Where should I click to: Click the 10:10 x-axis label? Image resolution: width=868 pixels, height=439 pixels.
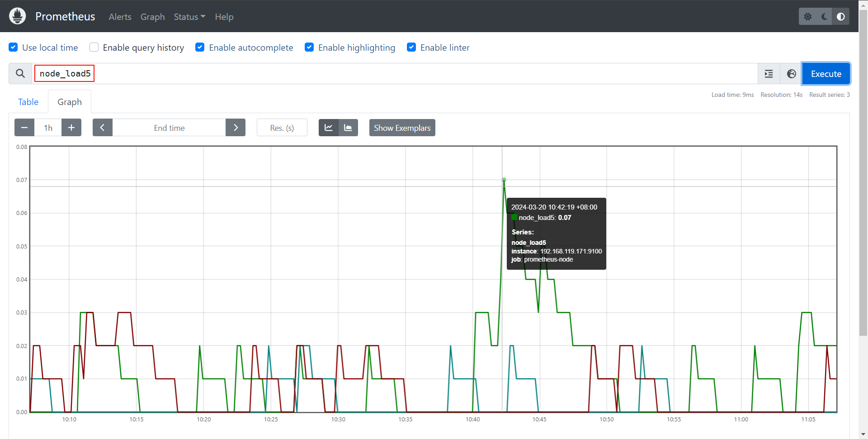(69, 420)
